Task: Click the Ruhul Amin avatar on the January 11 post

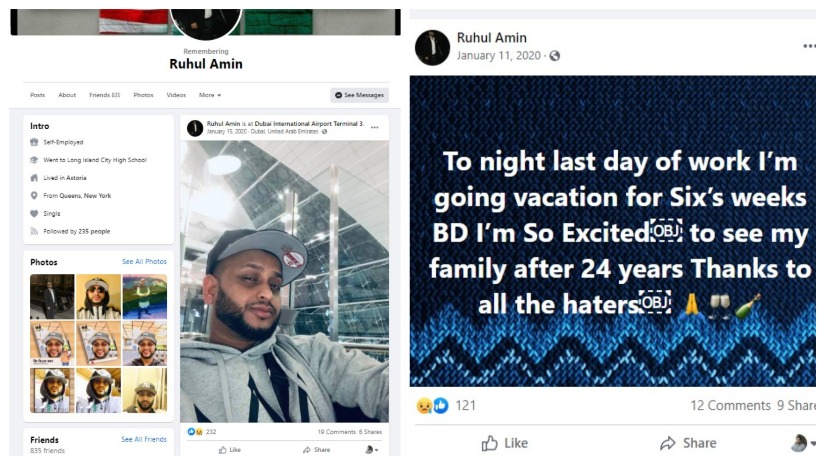Action: point(432,47)
